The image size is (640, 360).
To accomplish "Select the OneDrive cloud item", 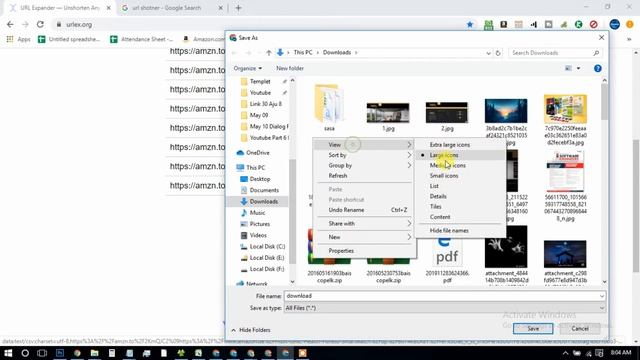I will pos(253,153).
